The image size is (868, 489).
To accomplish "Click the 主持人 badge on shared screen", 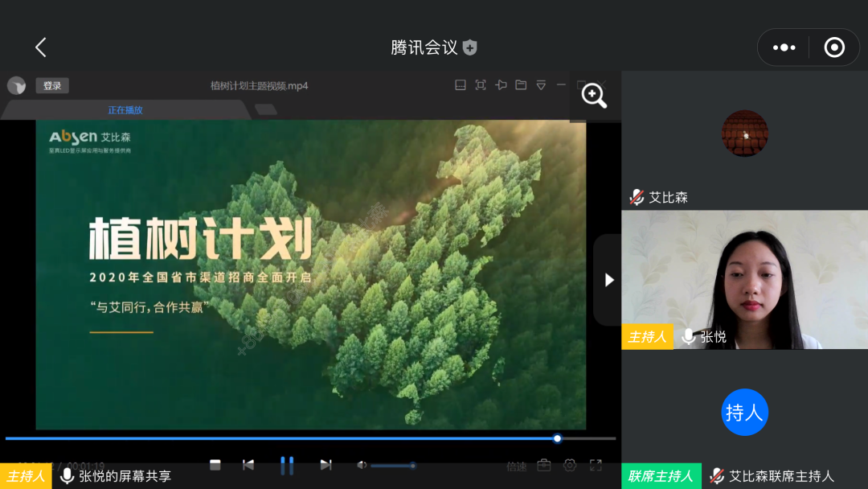I will 26,476.
